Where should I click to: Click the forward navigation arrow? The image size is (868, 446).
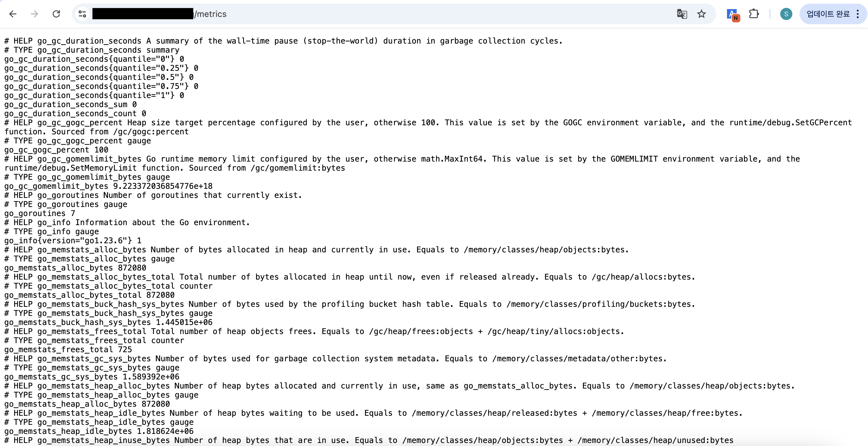(35, 14)
